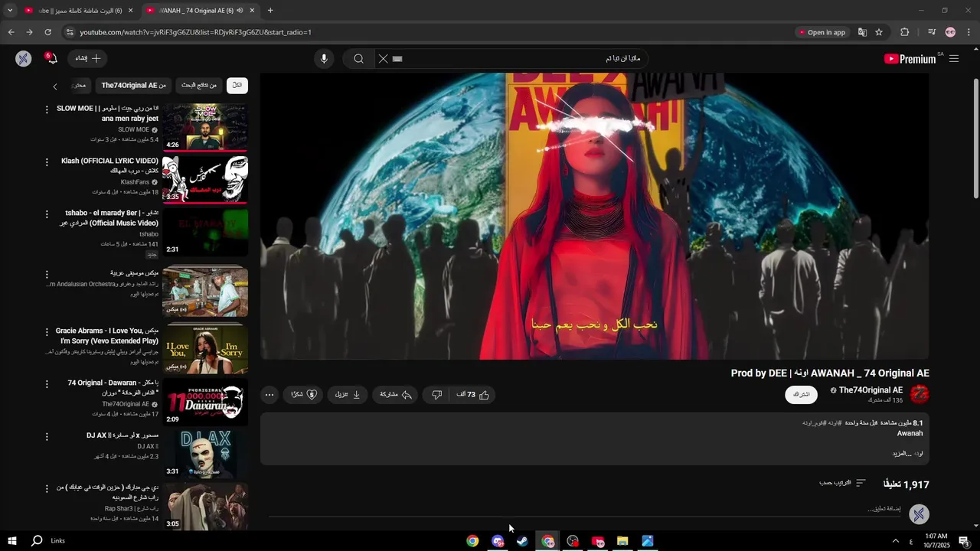
Task: Click the Create (إنشاء) button
Action: pos(88,59)
